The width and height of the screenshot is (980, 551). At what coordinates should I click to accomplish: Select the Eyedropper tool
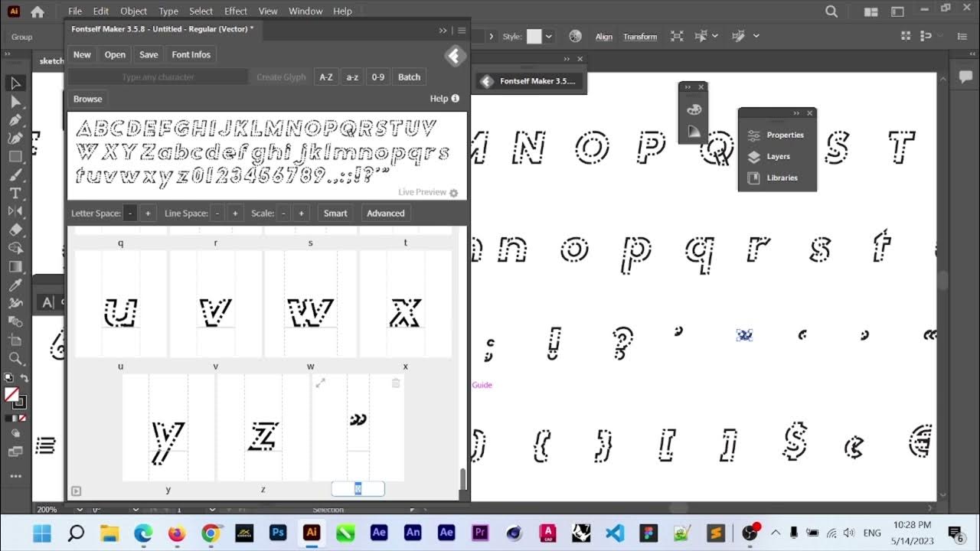[15, 285]
